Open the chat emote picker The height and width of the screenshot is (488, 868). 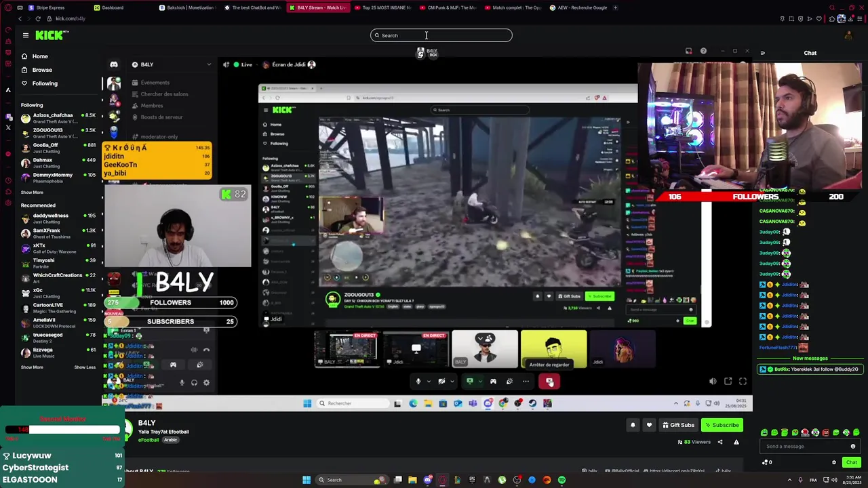coord(853,446)
